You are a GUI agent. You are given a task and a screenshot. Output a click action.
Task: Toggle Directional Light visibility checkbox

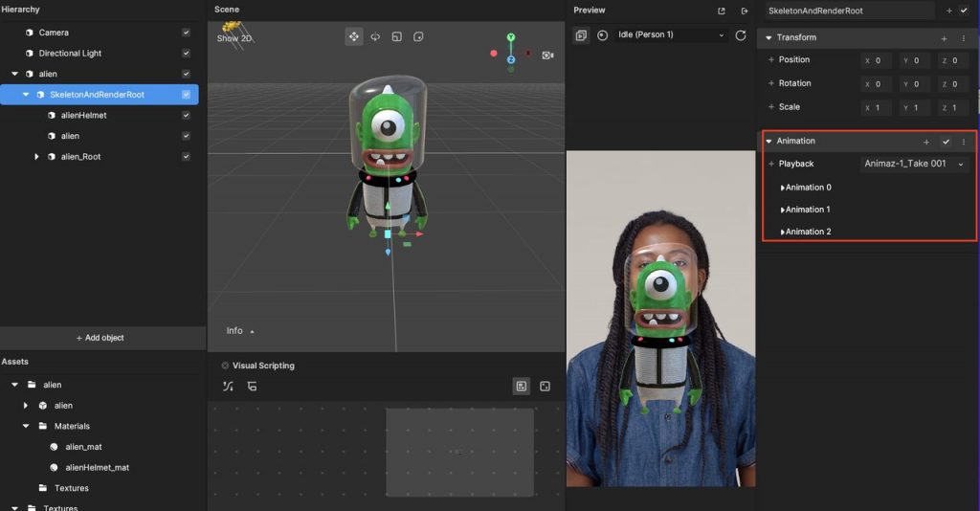(187, 53)
